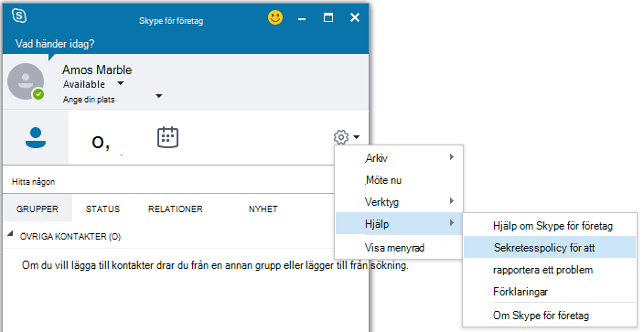This screenshot has width=644, height=332.
Task: Switch to the GRUPPER tab
Action: point(38,209)
